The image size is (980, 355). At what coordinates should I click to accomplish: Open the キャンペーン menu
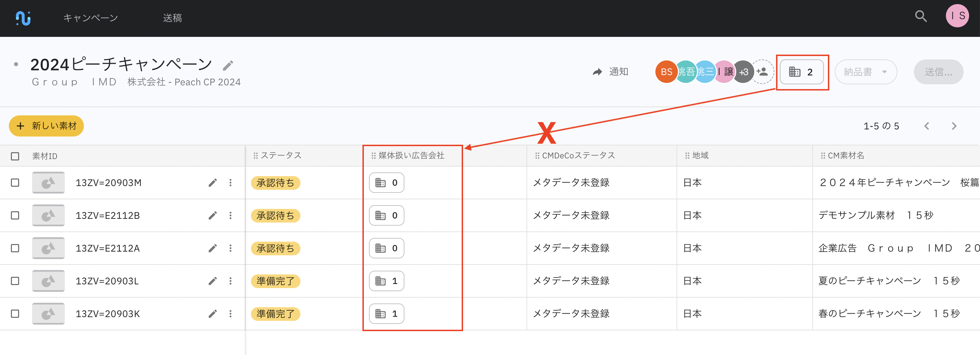(91, 18)
